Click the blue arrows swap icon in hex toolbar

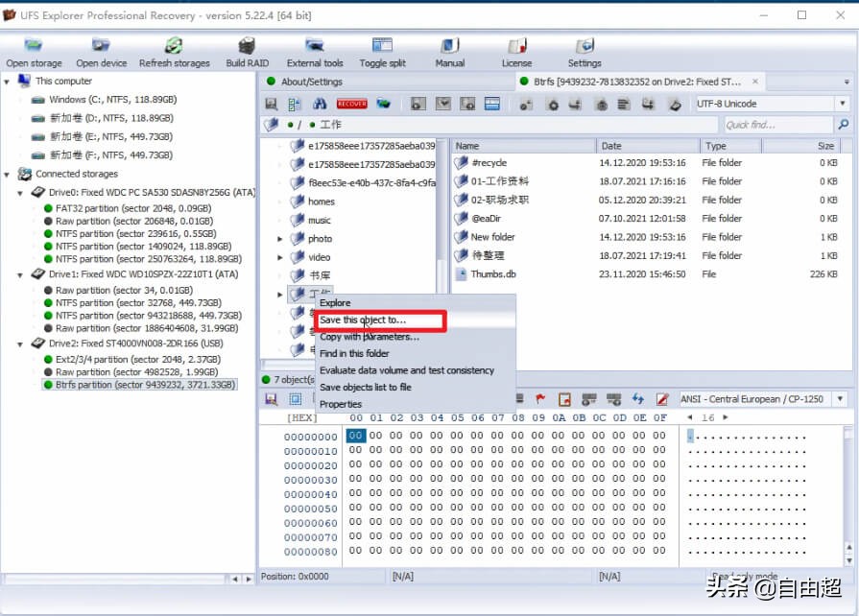(x=637, y=399)
